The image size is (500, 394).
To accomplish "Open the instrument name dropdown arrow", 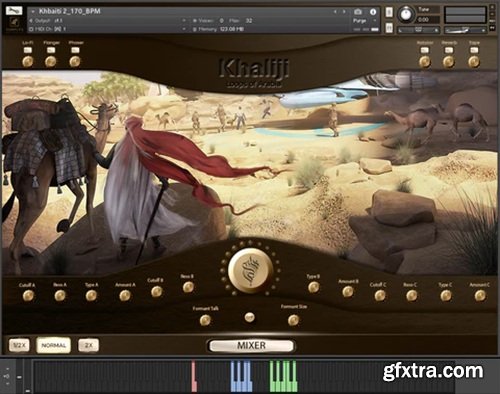I will [x=33, y=11].
